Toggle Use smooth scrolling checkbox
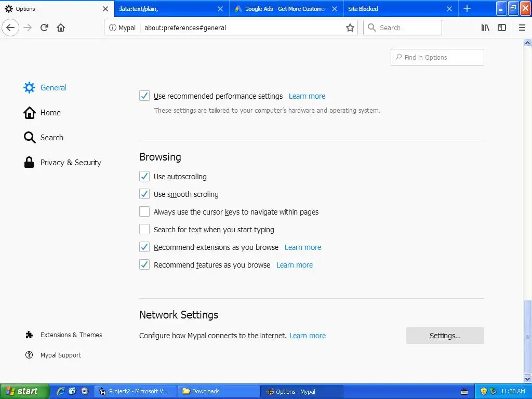This screenshot has width=532, height=399. [x=144, y=194]
